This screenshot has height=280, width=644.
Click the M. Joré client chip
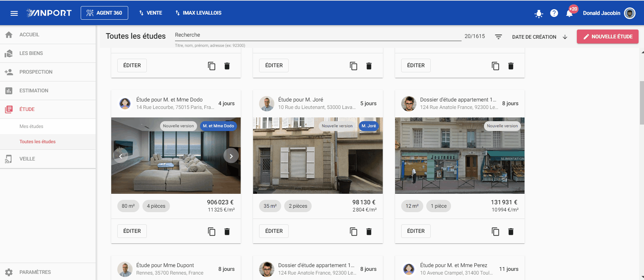point(369,126)
